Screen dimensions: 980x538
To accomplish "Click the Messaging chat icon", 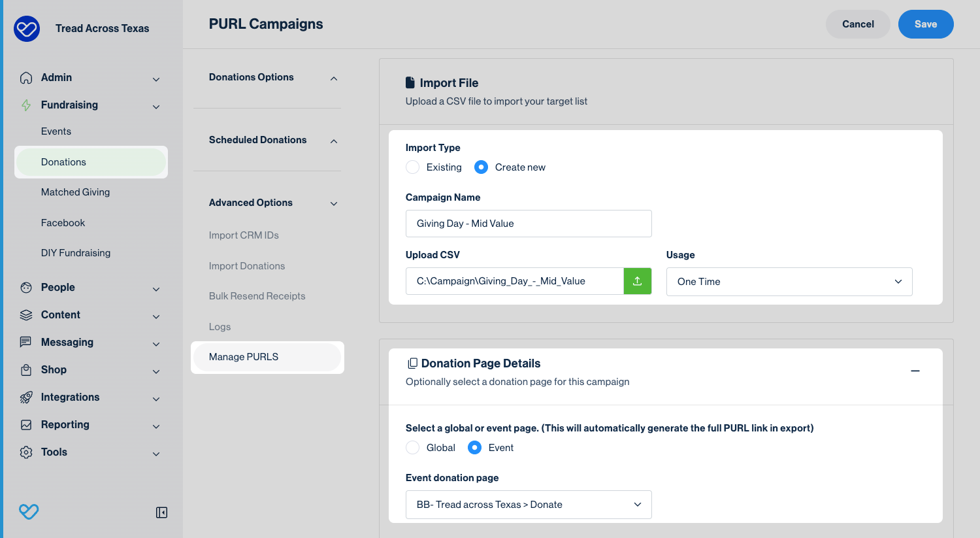I will coord(26,343).
